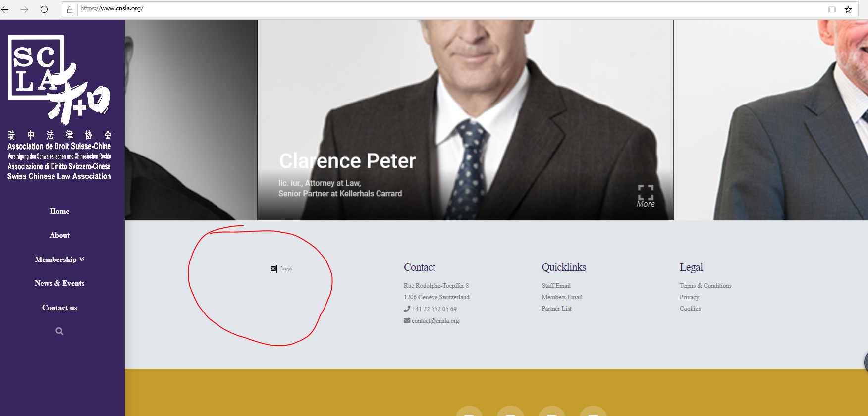Go to the About page

[x=59, y=235]
